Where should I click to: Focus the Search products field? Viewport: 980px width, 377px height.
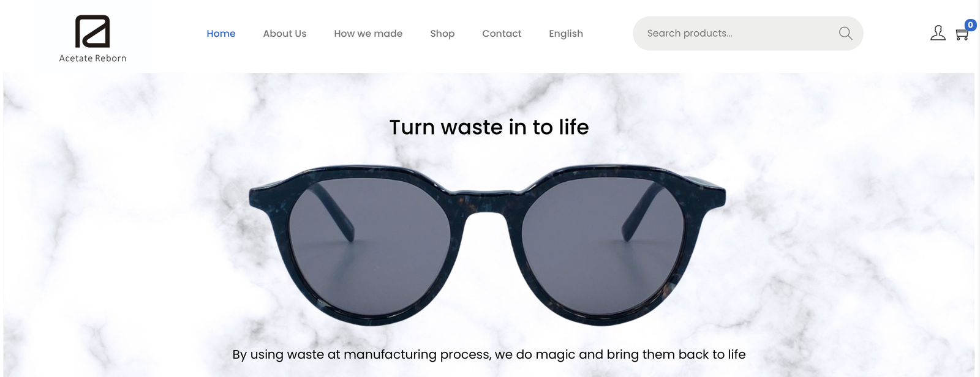tap(748, 34)
